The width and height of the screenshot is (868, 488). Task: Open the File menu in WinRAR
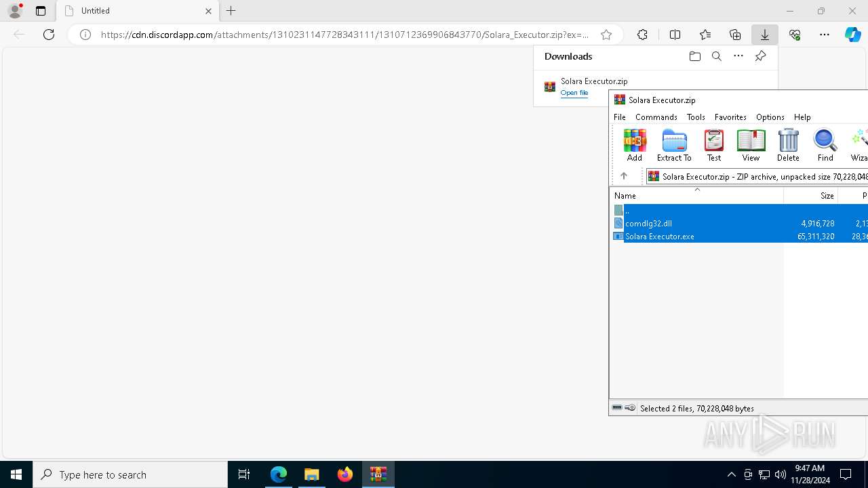point(620,117)
